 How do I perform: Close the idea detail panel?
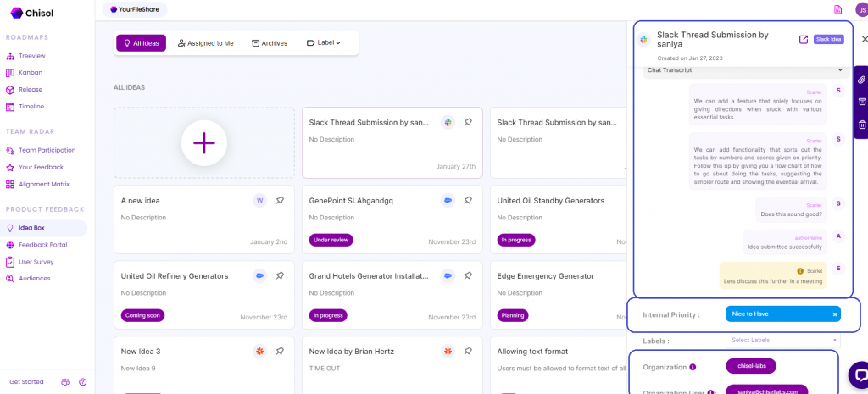[x=864, y=39]
